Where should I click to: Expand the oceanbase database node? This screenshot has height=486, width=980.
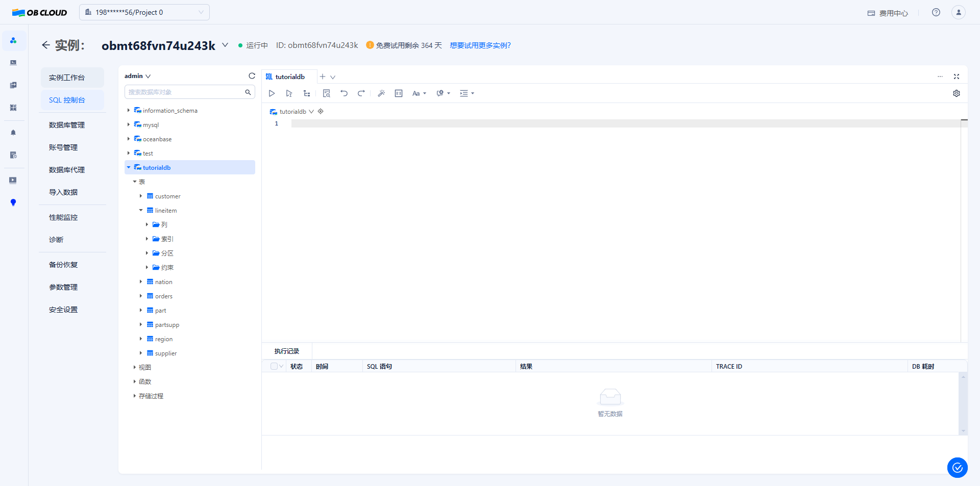pos(129,139)
